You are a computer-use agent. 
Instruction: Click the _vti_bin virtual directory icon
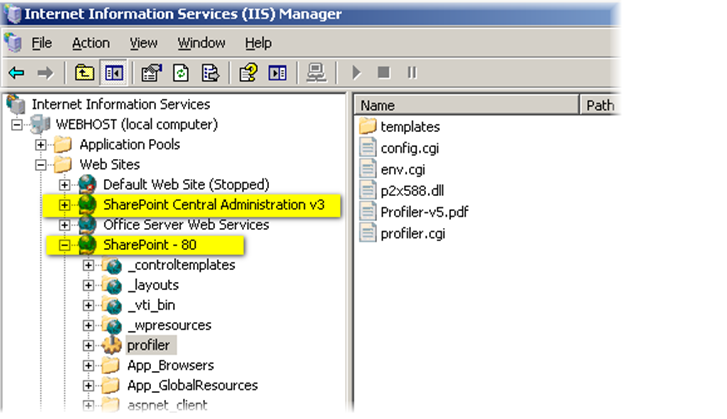coord(112,305)
